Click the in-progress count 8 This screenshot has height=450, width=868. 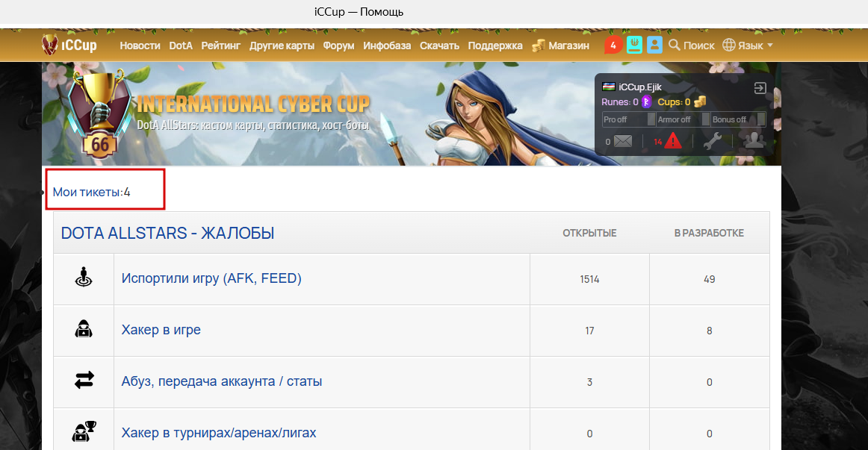(709, 331)
